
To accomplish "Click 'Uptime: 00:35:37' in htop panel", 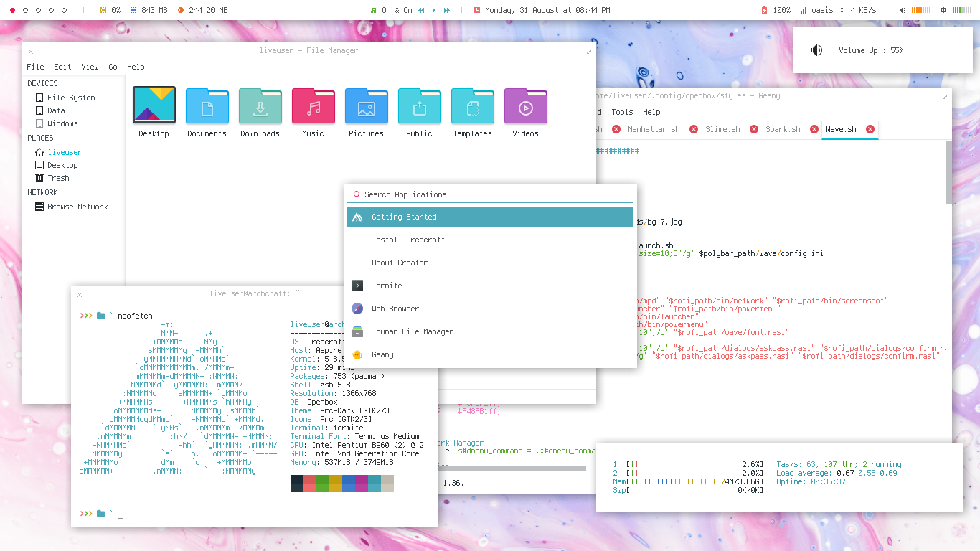I will [811, 481].
